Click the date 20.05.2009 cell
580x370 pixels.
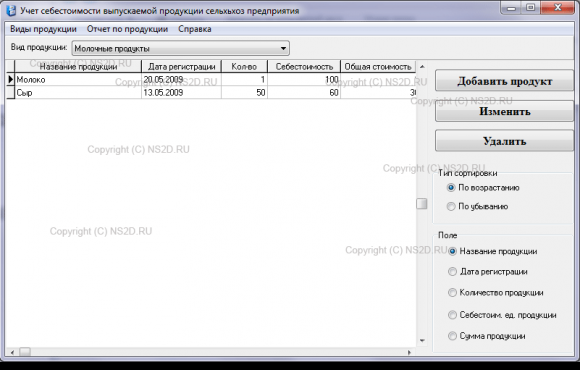181,80
